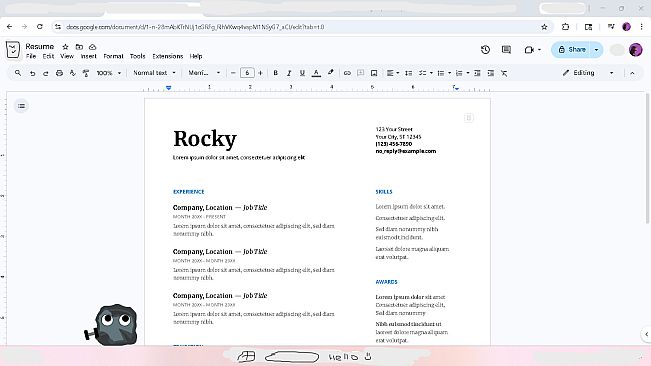Reload the browser page
This screenshot has width=651, height=366.
click(x=39, y=27)
